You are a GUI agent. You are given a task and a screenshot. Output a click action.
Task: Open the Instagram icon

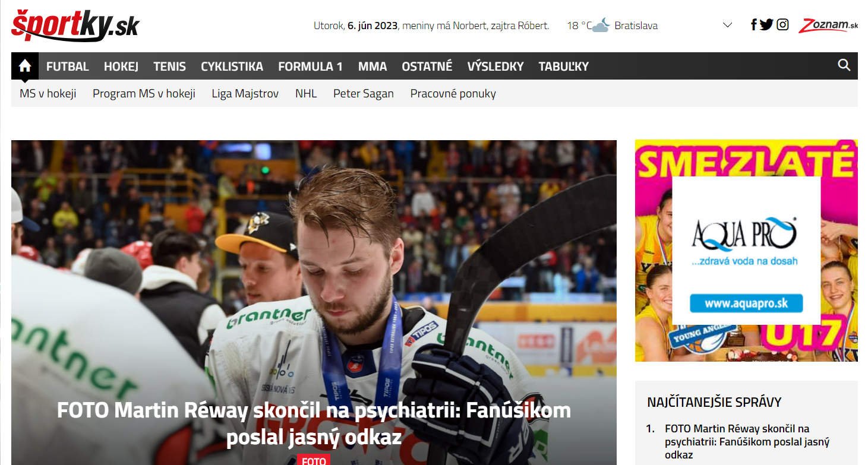783,25
